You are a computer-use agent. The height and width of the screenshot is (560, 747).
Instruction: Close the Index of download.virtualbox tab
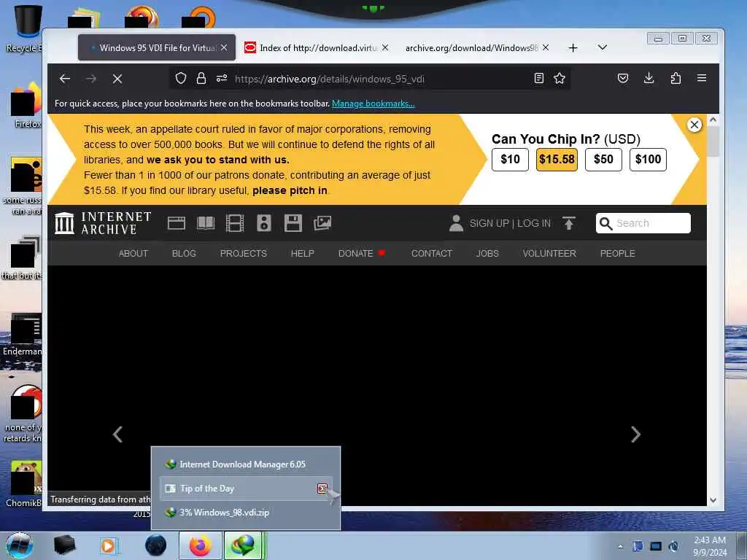(385, 47)
